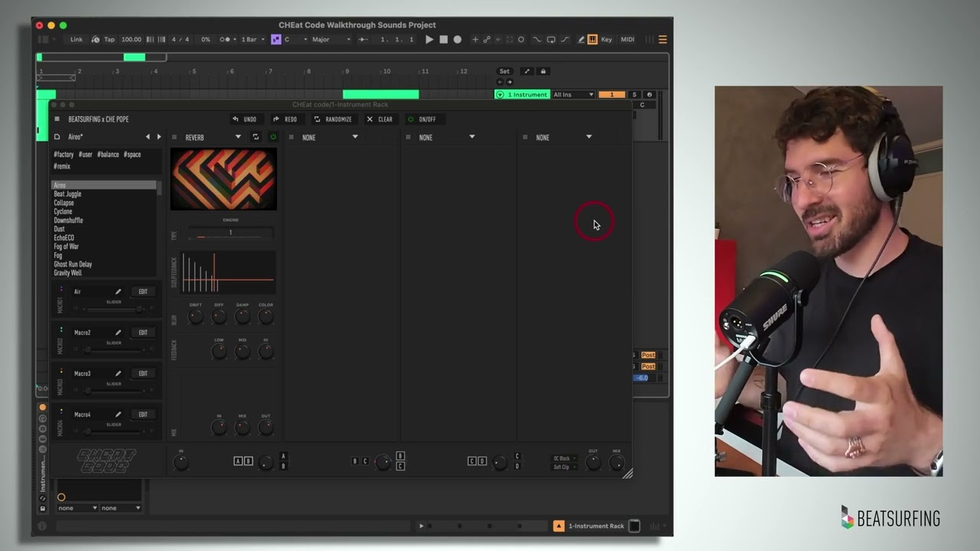Toggle purple scale mode icon
The width and height of the screenshot is (980, 551).
[276, 40]
